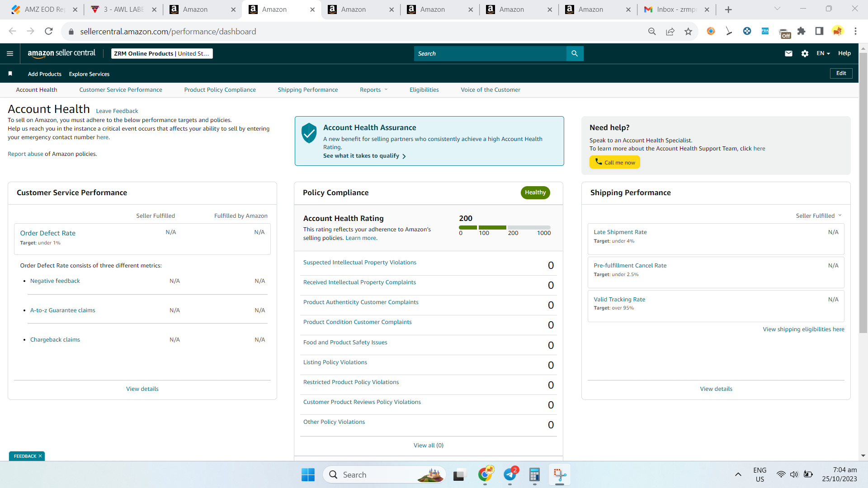The height and width of the screenshot is (488, 868).
Task: Bookmark this page with the star icon
Action: (688, 31)
